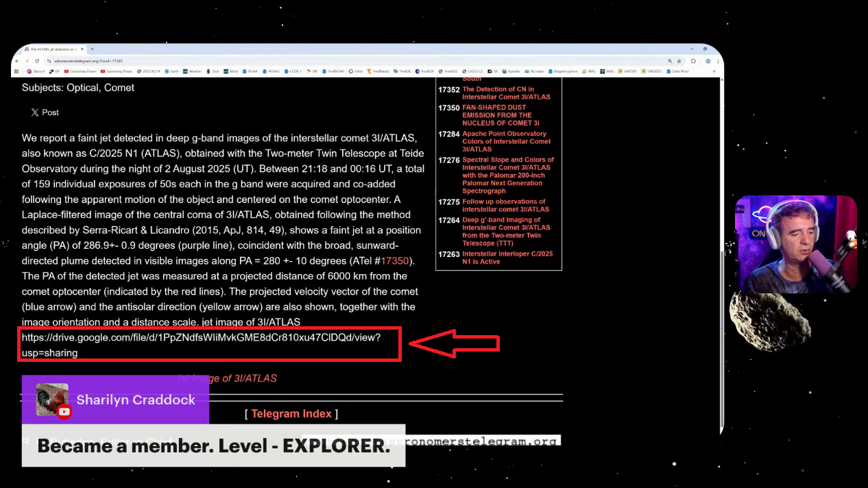Open the Magnetosphere bookmark
868x488 pixels.
(563, 71)
